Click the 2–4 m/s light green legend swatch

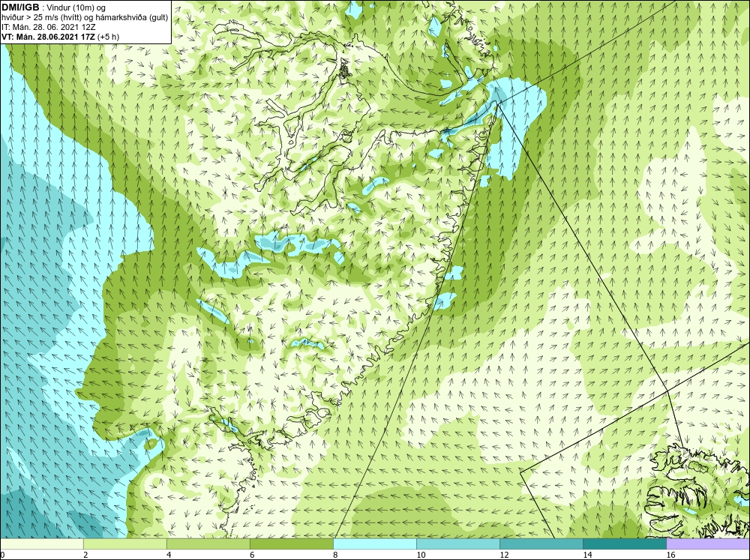pos(125,544)
